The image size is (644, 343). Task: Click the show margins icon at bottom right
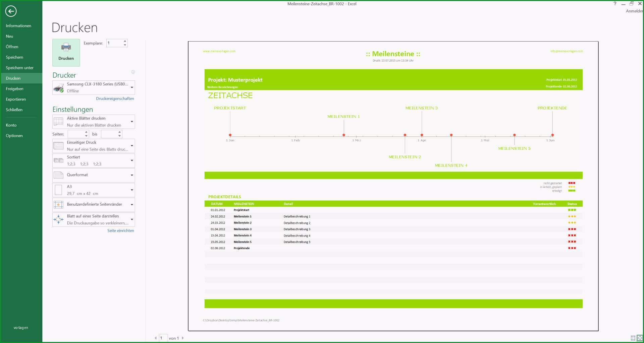pyautogui.click(x=633, y=338)
